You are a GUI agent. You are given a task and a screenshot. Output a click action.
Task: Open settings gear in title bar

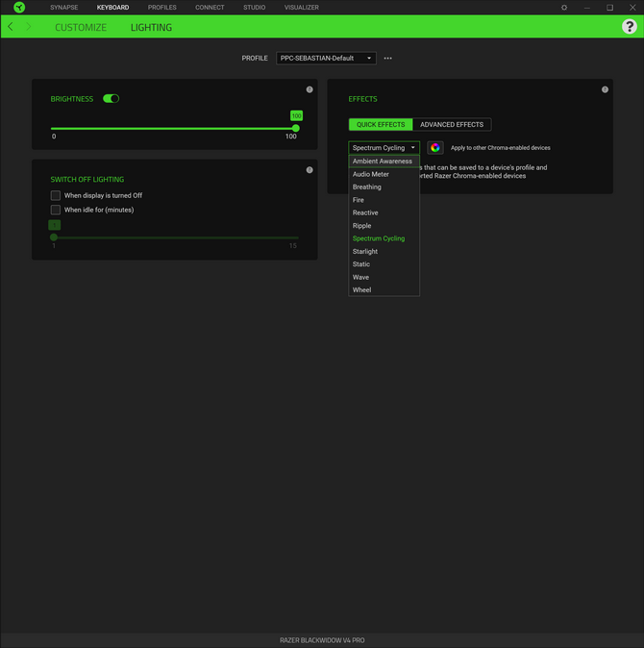(564, 8)
